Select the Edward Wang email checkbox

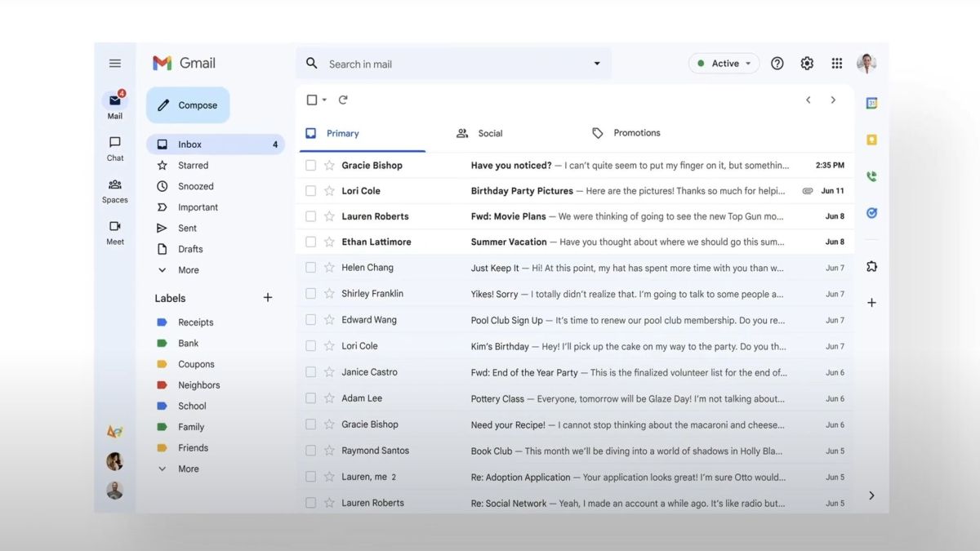point(310,320)
